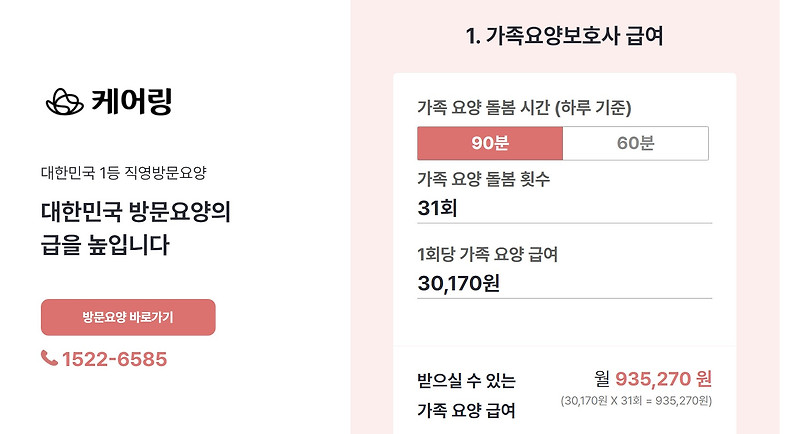Viewport: 800px width, 434px height.
Task: Click the calculation formula below the total
Action: tap(636, 401)
